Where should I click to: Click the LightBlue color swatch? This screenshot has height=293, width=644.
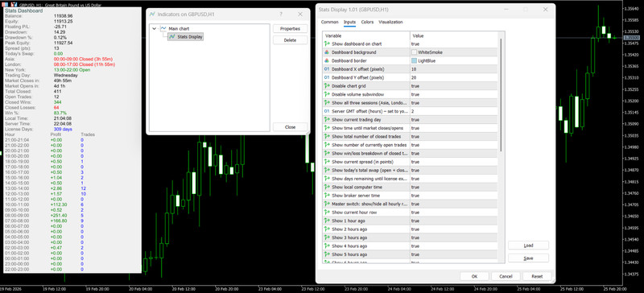coord(414,61)
